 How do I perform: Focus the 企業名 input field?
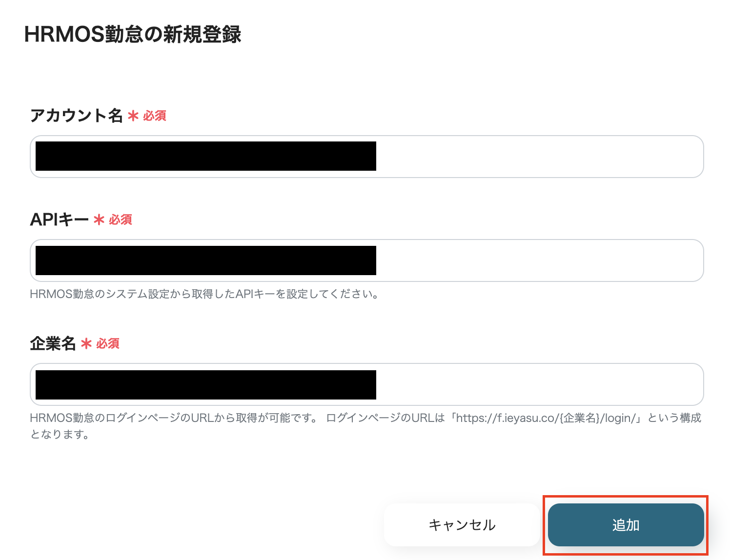point(366,384)
